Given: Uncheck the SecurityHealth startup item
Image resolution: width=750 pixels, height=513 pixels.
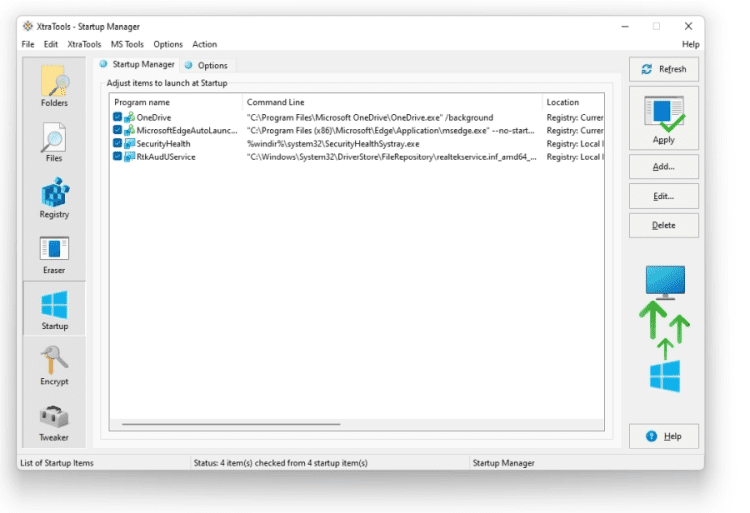Looking at the screenshot, I should 118,143.
